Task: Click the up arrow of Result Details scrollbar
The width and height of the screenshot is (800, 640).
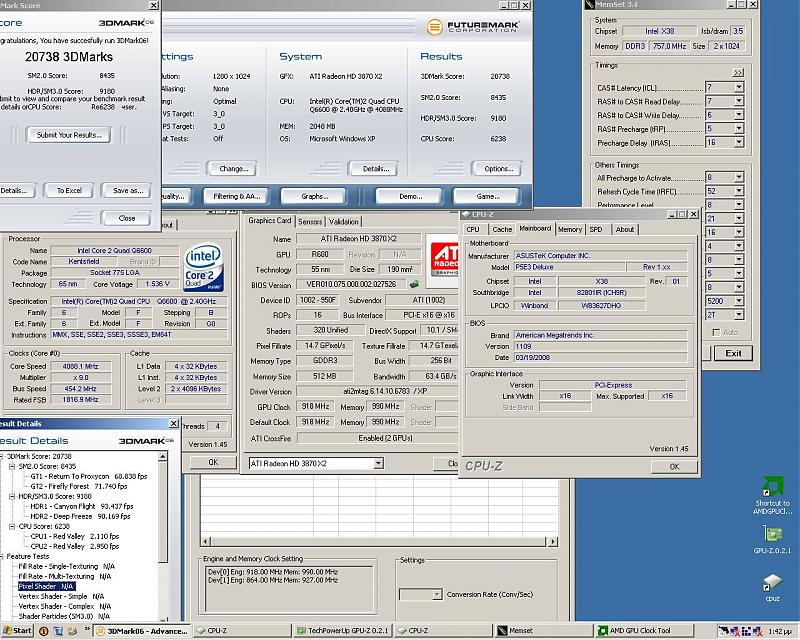Action: coord(163,456)
